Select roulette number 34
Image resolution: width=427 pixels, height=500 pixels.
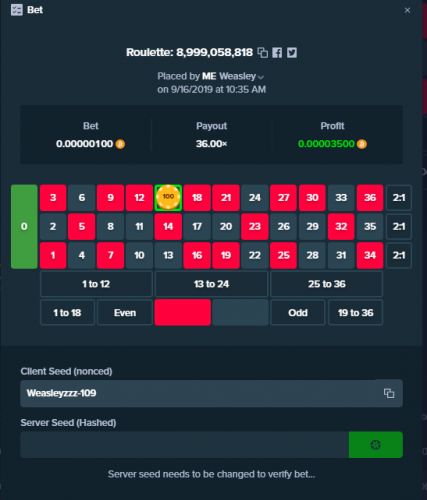370,255
